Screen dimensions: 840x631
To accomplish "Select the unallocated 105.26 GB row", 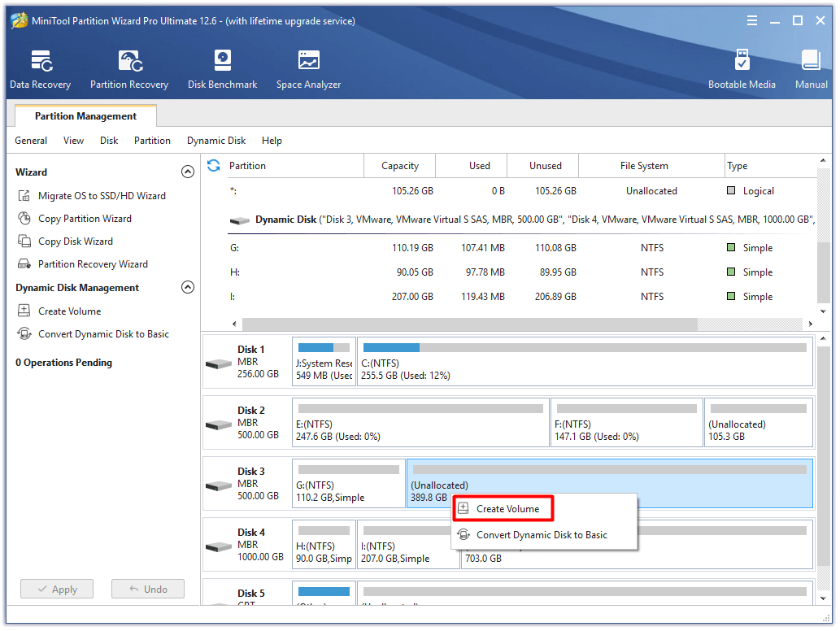I will (521, 191).
